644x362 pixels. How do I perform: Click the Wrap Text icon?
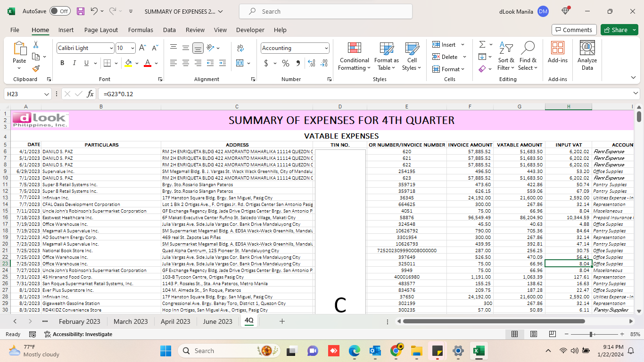(240, 48)
